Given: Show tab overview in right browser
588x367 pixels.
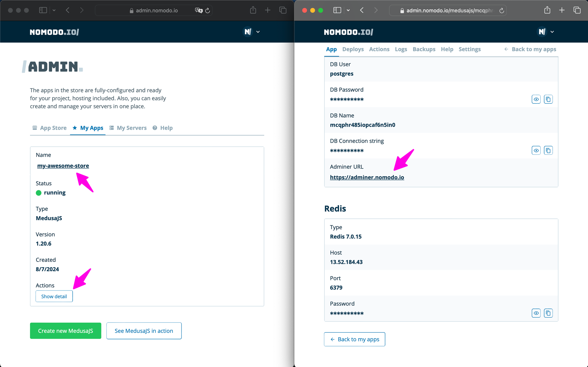Looking at the screenshot, I should [577, 10].
